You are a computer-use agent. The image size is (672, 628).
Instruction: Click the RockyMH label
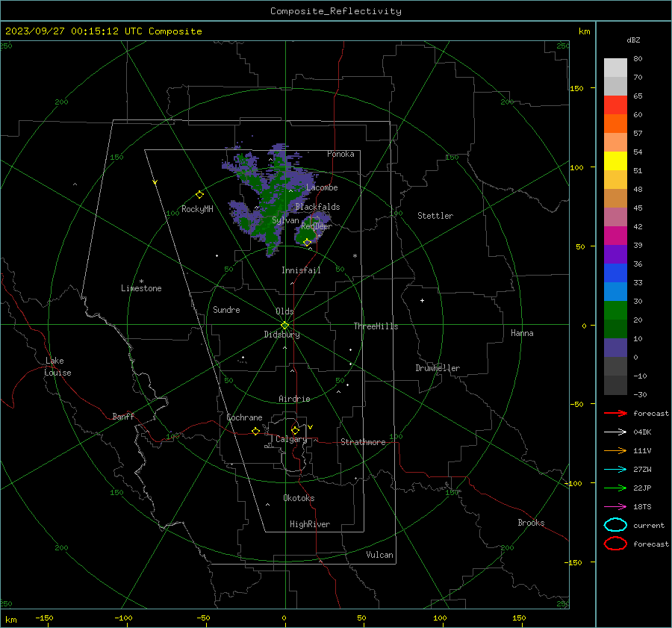(x=197, y=209)
